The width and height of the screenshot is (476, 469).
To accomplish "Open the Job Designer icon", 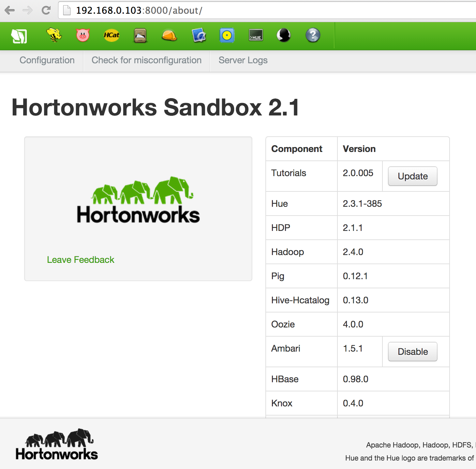I will pos(199,35).
